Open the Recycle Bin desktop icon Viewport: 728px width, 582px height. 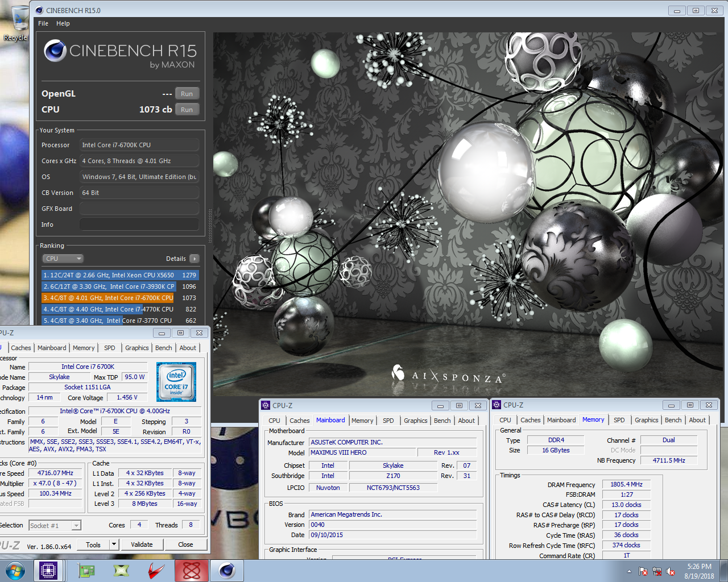17,24
